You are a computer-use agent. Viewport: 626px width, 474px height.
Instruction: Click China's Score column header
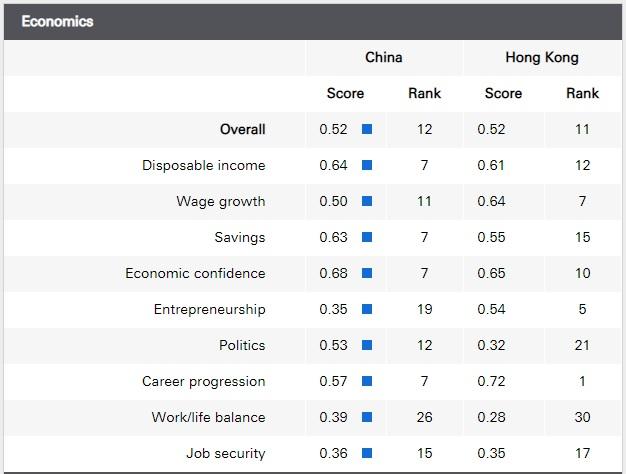[x=345, y=93]
